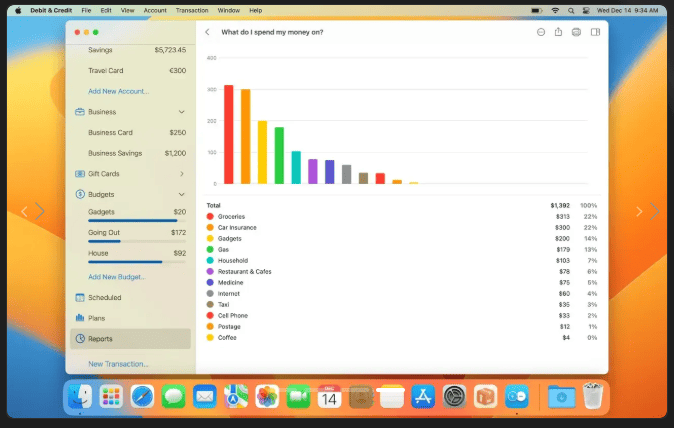
Task: Click the Gadgets budget progress bar
Action: [x=137, y=220]
